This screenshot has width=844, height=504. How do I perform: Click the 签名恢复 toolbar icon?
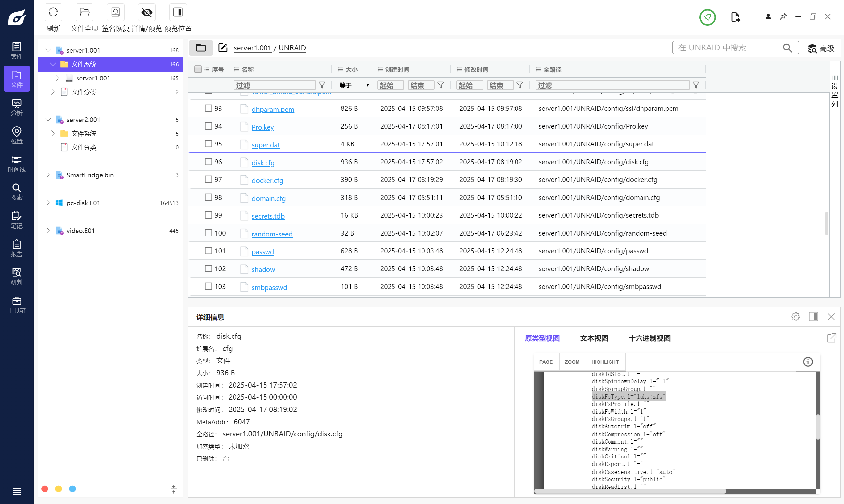pos(115,12)
